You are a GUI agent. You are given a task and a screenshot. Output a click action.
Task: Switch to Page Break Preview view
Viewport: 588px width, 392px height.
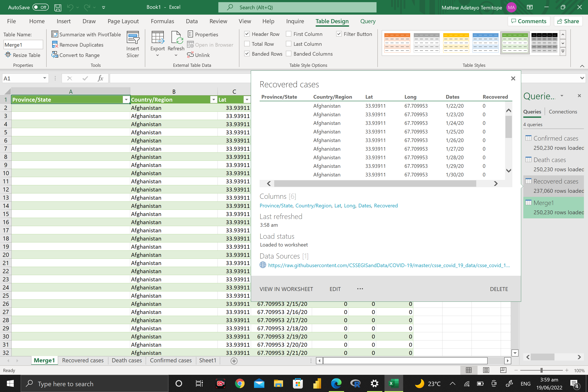pyautogui.click(x=503, y=370)
